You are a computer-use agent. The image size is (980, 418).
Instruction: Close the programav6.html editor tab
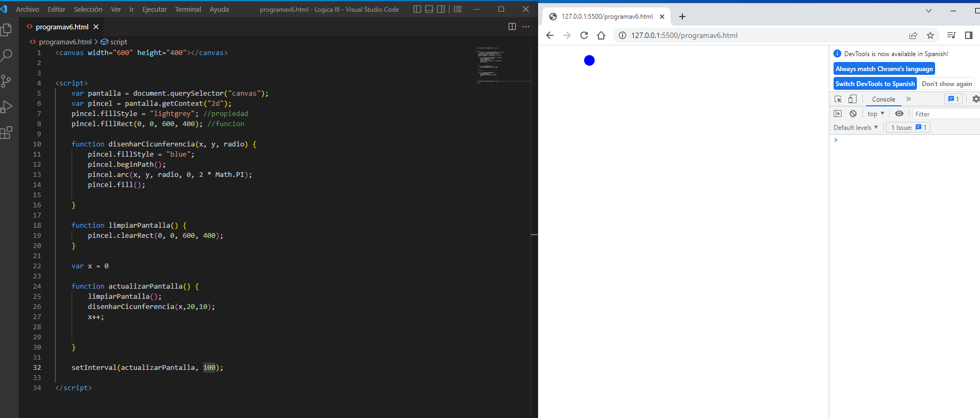96,27
